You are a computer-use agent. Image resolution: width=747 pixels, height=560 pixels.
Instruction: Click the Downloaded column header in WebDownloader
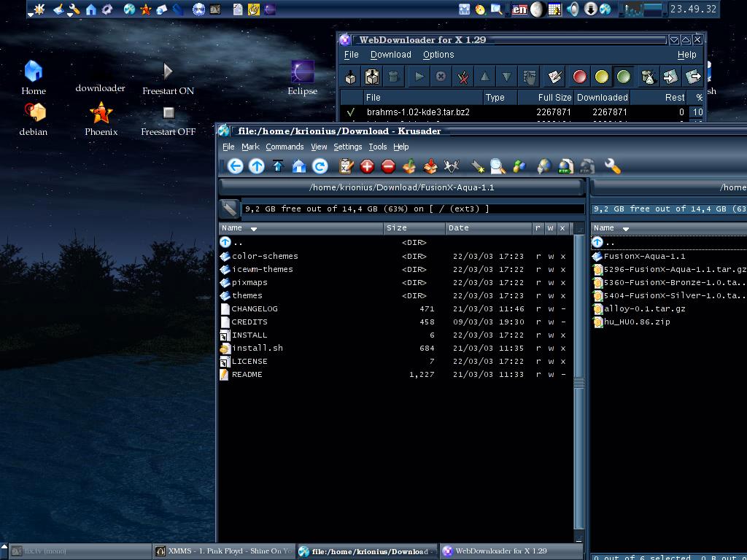click(x=602, y=98)
